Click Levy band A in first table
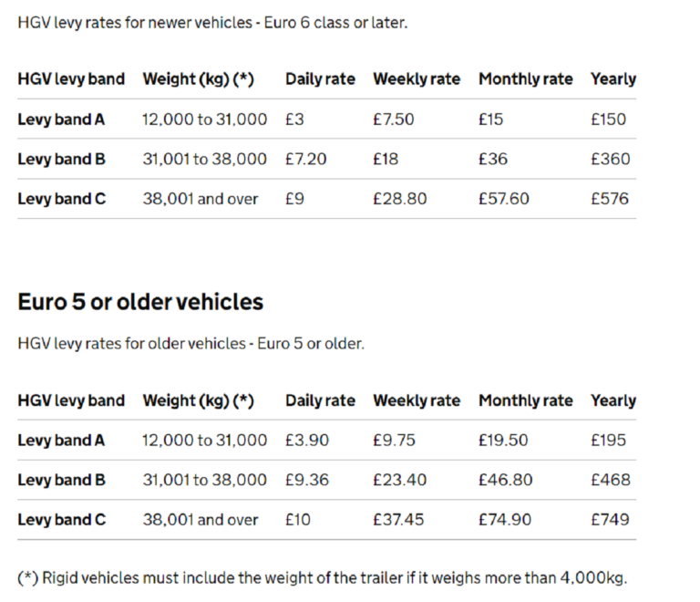The height and width of the screenshot is (602, 700). (x=61, y=119)
